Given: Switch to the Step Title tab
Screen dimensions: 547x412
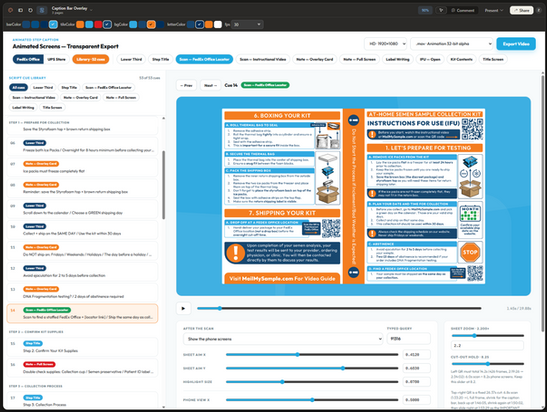Looking at the screenshot, I should 160,59.
